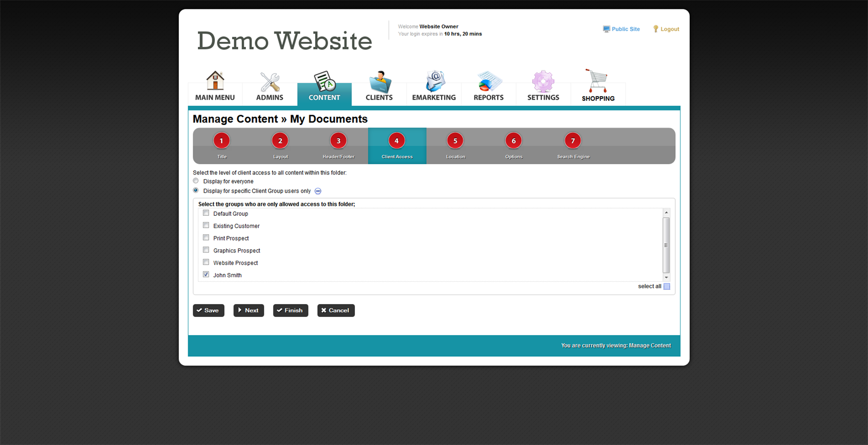Viewport: 868px width, 445px height.
Task: Open the Settings gear icon
Action: tap(543, 82)
